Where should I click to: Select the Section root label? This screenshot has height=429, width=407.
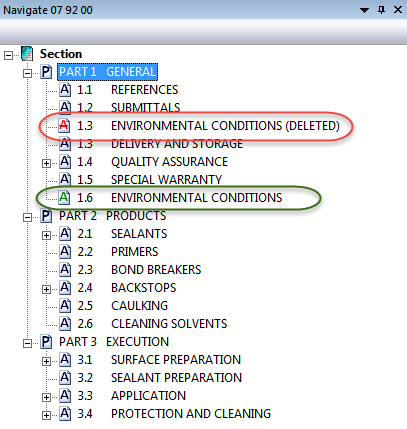[61, 54]
